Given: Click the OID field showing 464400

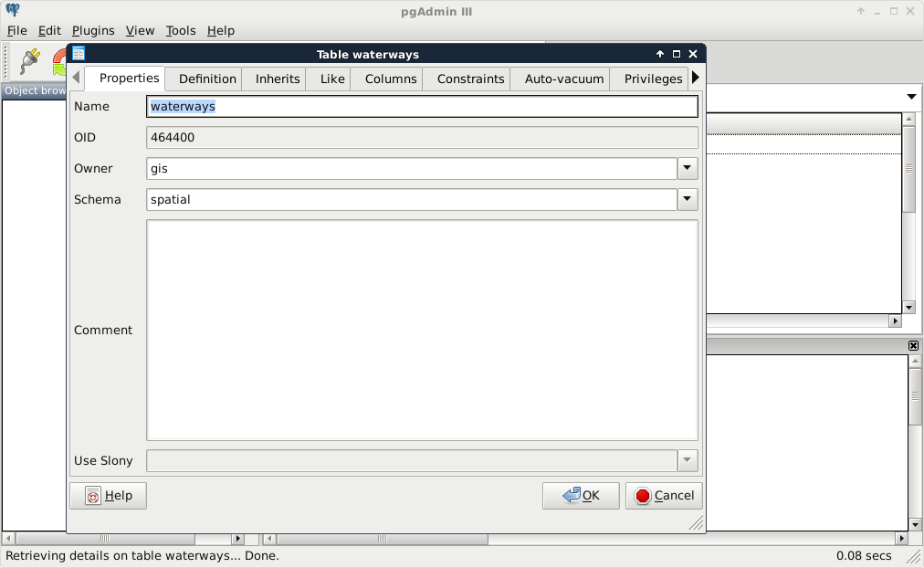Looking at the screenshot, I should click(x=422, y=137).
